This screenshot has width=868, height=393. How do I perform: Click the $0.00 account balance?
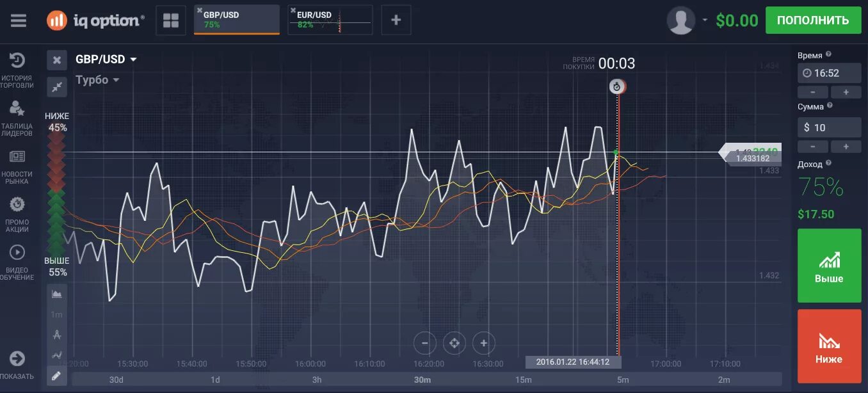(737, 20)
